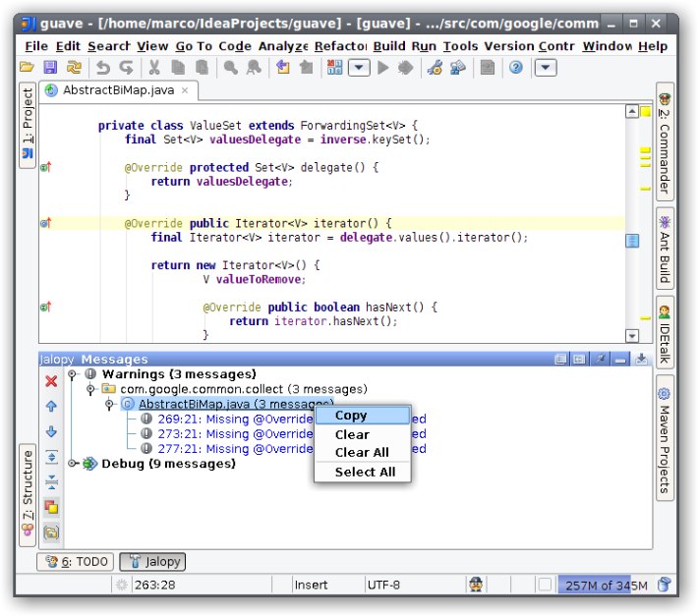The width and height of the screenshot is (698, 616).
Task: Collapse the com.google.common.collect node
Action: [90, 390]
